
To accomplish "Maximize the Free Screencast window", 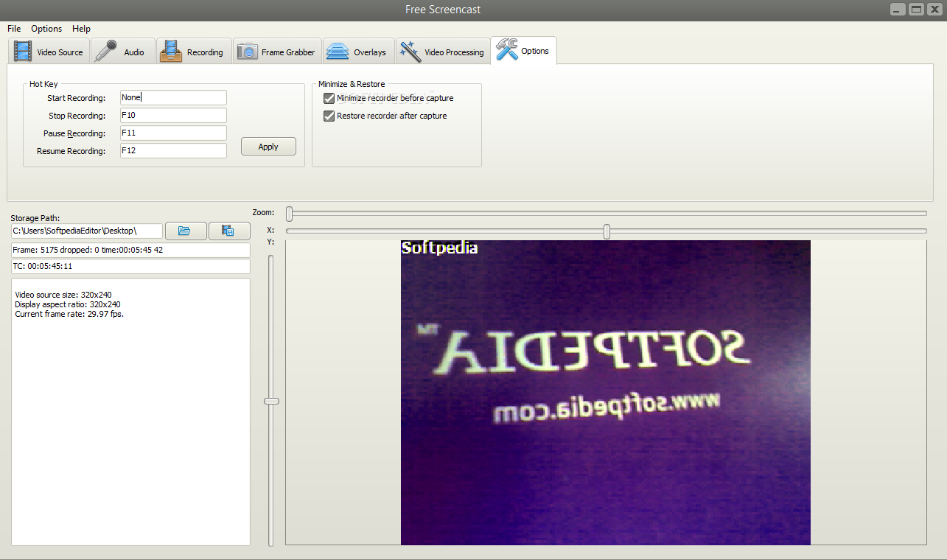I will [916, 9].
